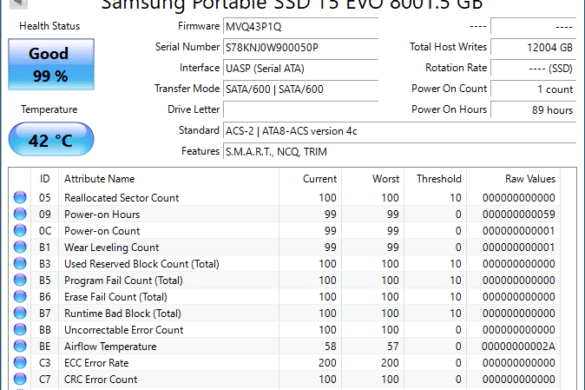This screenshot has height=390, width=585.
Task: Click status orb for Used Reserved Block Count
Action: point(20,263)
